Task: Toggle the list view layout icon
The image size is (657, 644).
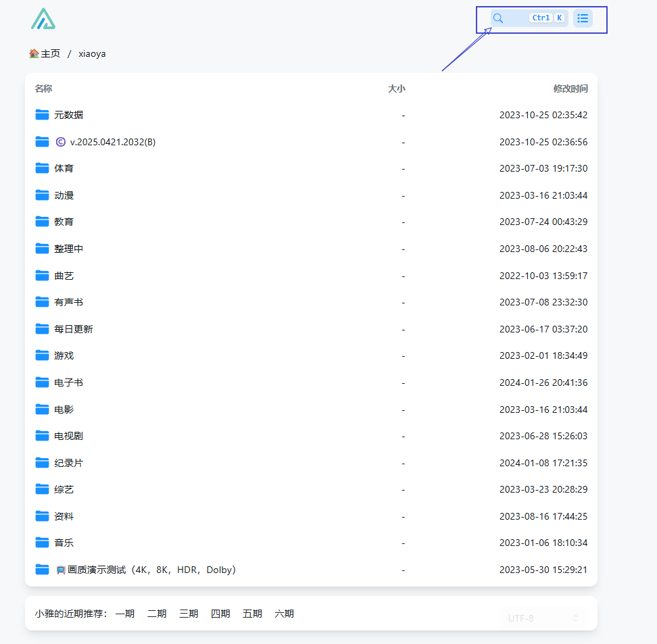Action: coord(583,18)
